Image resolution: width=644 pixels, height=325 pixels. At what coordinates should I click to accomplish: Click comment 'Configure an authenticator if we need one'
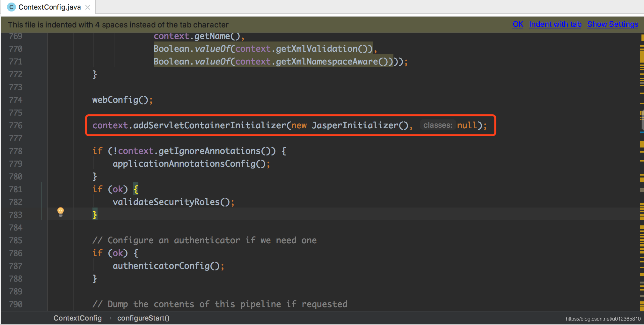coord(204,240)
